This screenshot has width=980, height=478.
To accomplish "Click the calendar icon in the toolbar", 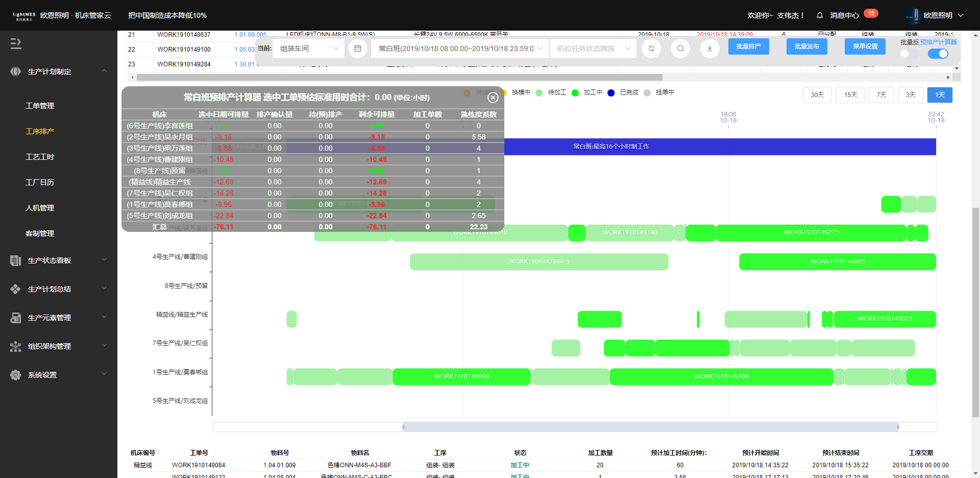I will click(358, 49).
